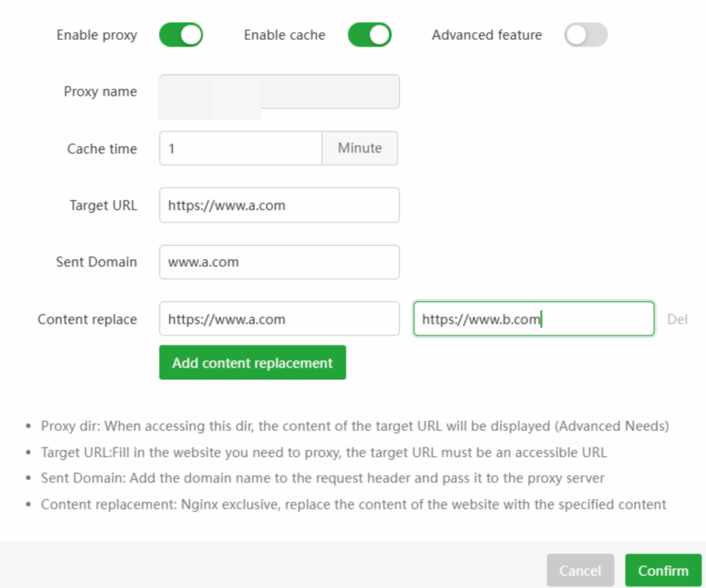The width and height of the screenshot is (706, 588).
Task: Click the Proxy dir help tip line
Action: tap(354, 426)
